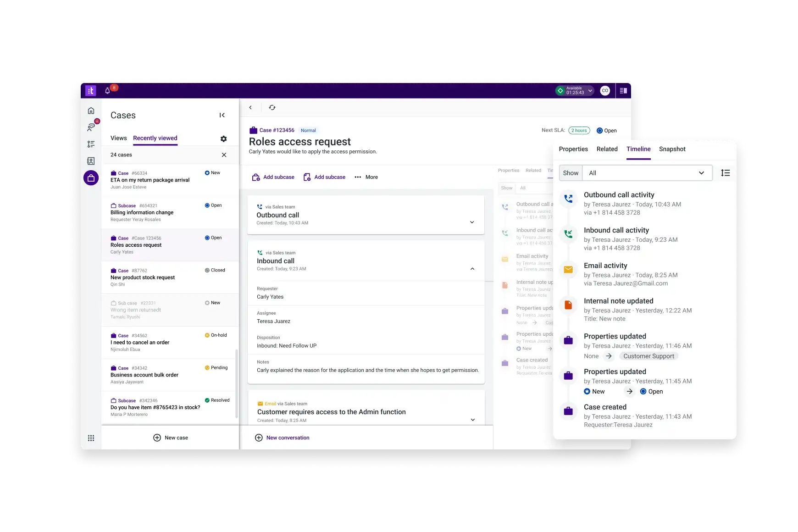798x532 pixels.
Task: Open the Available status dropdown
Action: click(574, 90)
